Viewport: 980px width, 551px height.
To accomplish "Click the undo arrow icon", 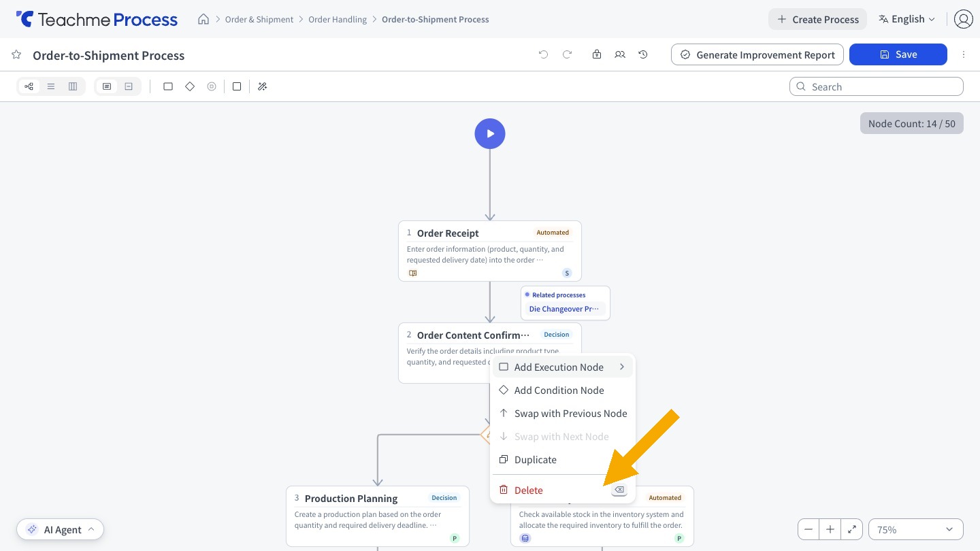I will pyautogui.click(x=543, y=54).
